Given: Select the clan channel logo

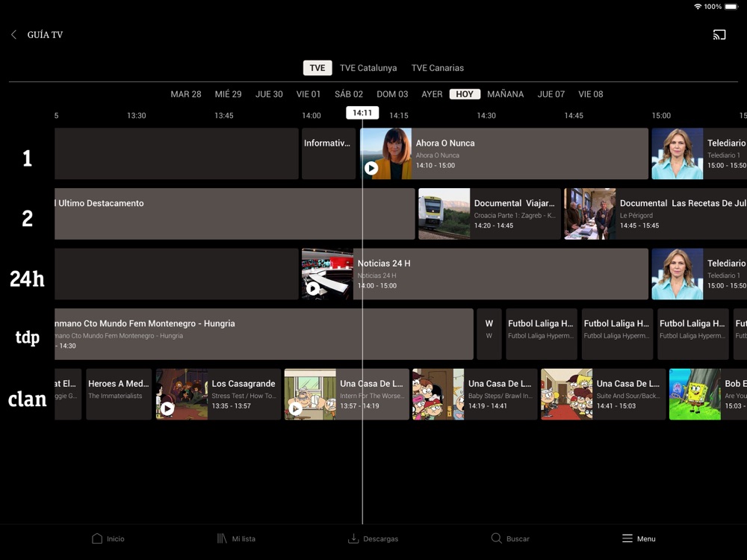Looking at the screenshot, I should coord(27,399).
